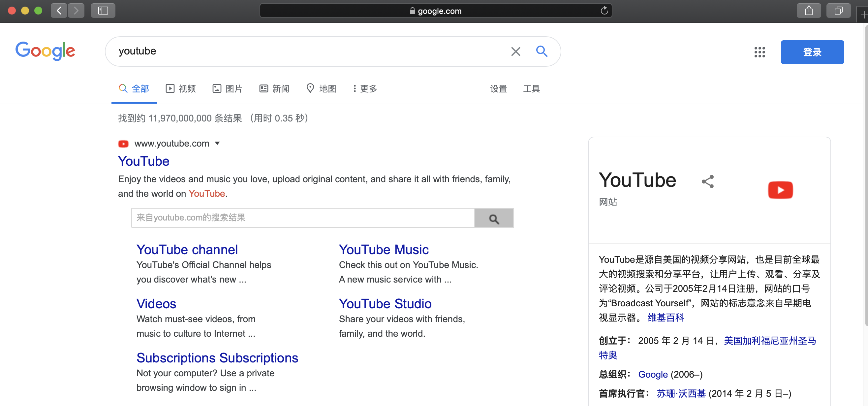Open a new tab with the plus icon

(863, 15)
